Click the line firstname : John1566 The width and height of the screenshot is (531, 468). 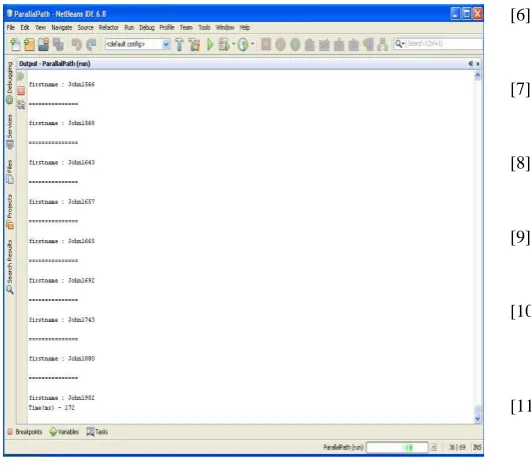point(62,84)
